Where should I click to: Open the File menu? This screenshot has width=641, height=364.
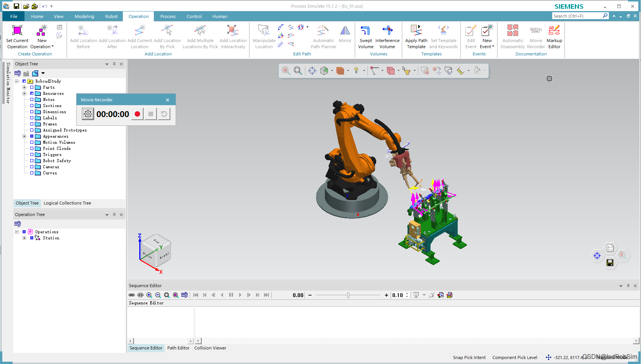pyautogui.click(x=14, y=16)
